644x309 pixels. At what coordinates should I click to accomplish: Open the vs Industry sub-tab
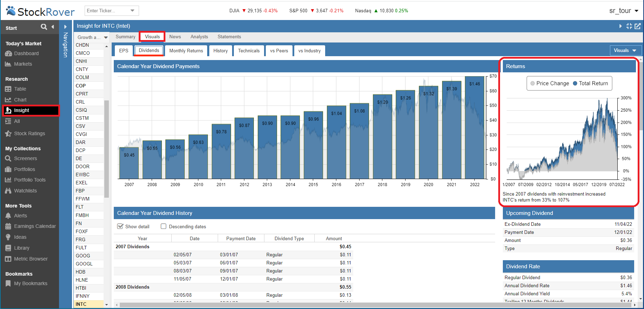(x=310, y=51)
